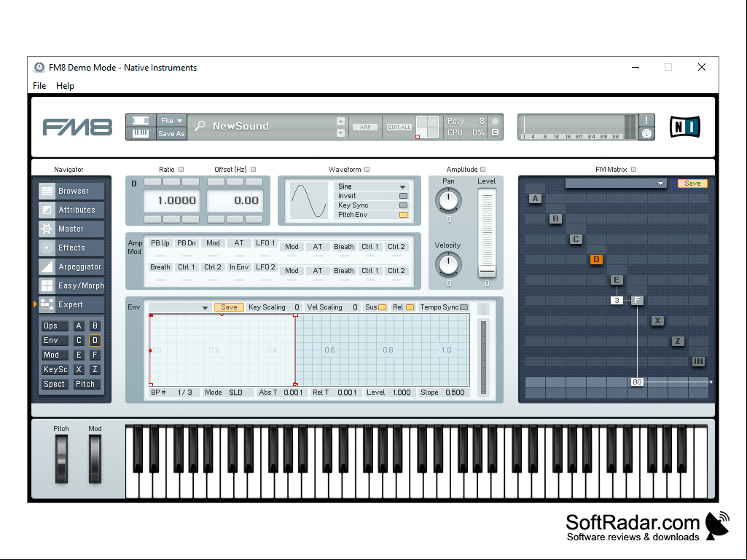The image size is (747, 560).
Task: Click the Offset value field 0.00
Action: coord(235,200)
